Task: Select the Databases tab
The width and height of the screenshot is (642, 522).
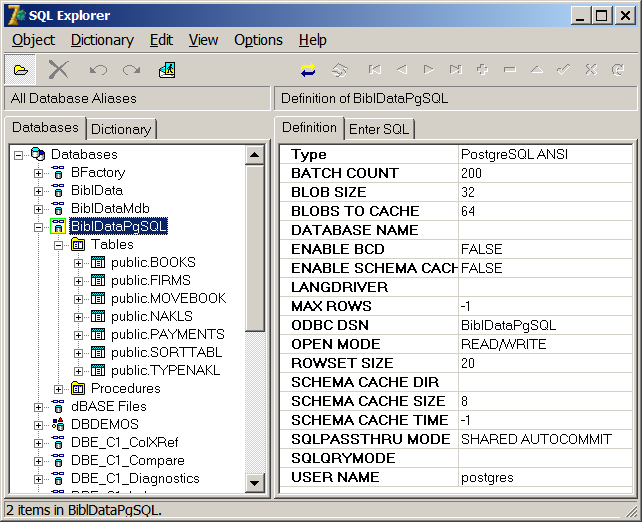Action: pos(45,128)
